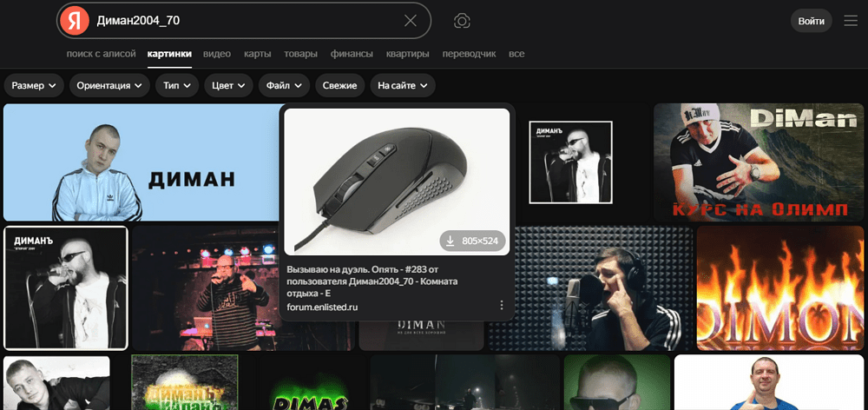Click into the search input field
Image resolution: width=868 pixels, height=410 pixels.
[x=247, y=21]
